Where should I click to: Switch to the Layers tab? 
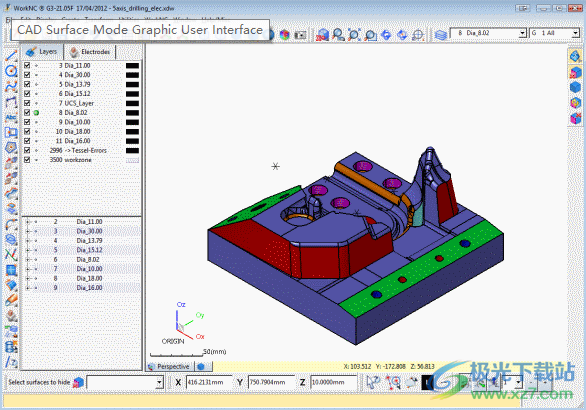click(42, 52)
